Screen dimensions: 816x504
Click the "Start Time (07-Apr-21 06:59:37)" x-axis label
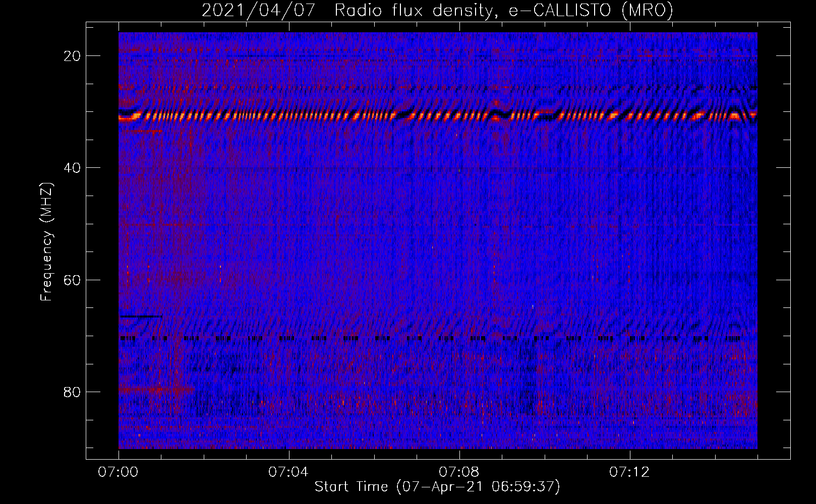pyautogui.click(x=437, y=487)
